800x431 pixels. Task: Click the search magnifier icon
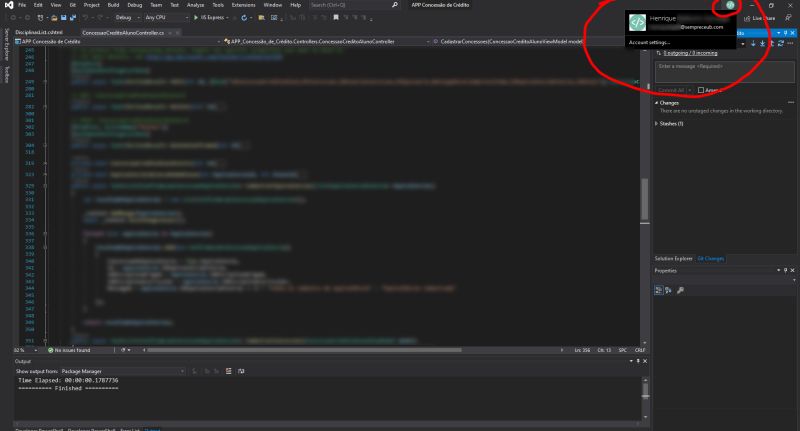point(395,5)
